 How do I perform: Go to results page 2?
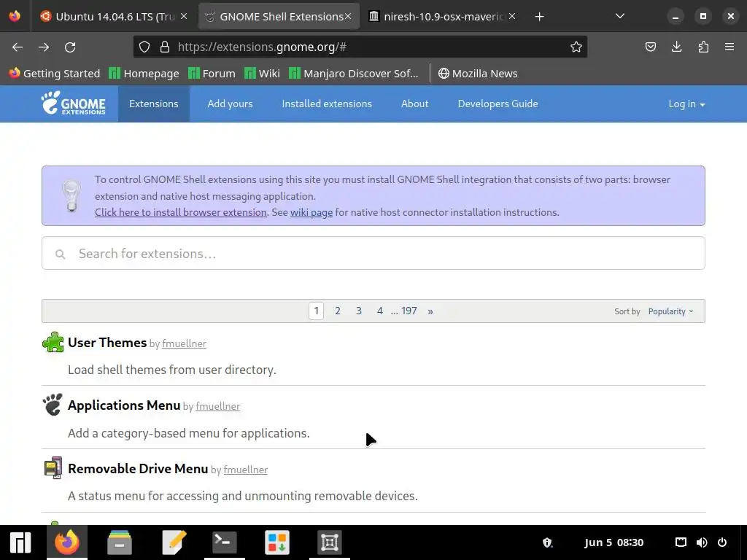[337, 311]
